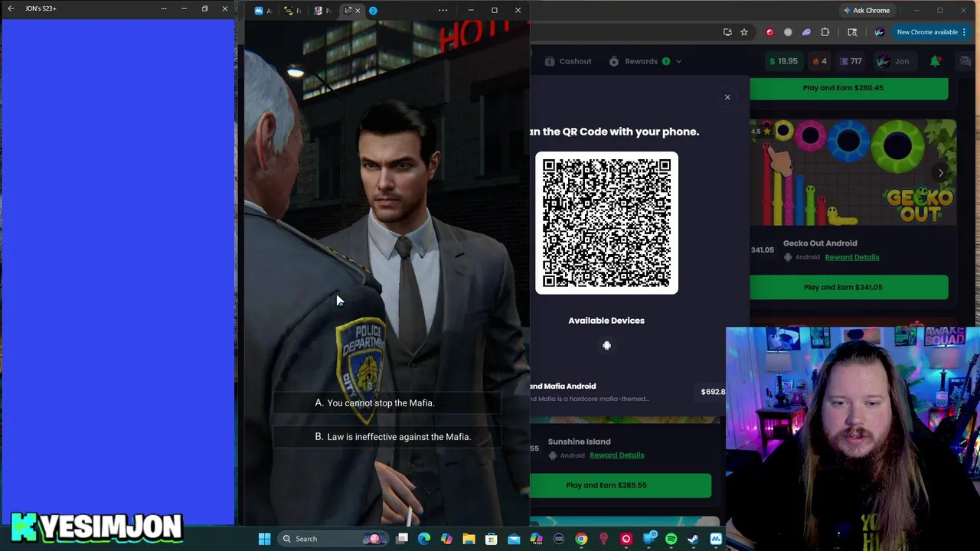The height and width of the screenshot is (551, 980).
Task: Open Steam from taskbar
Action: pos(693,539)
